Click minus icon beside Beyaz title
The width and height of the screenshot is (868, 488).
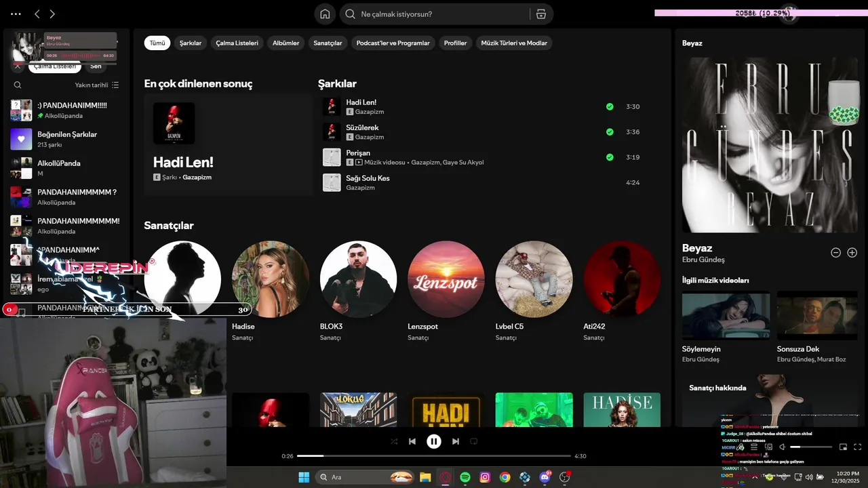(836, 252)
